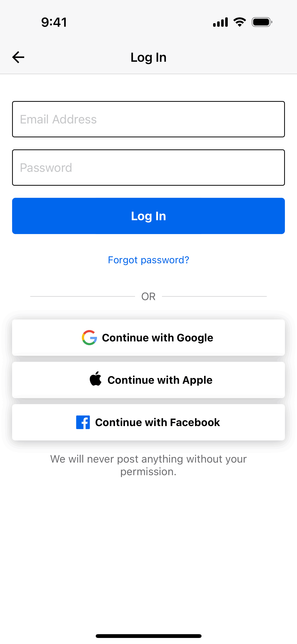Click the Apple logo icon
This screenshot has width=297, height=644.
click(x=96, y=379)
